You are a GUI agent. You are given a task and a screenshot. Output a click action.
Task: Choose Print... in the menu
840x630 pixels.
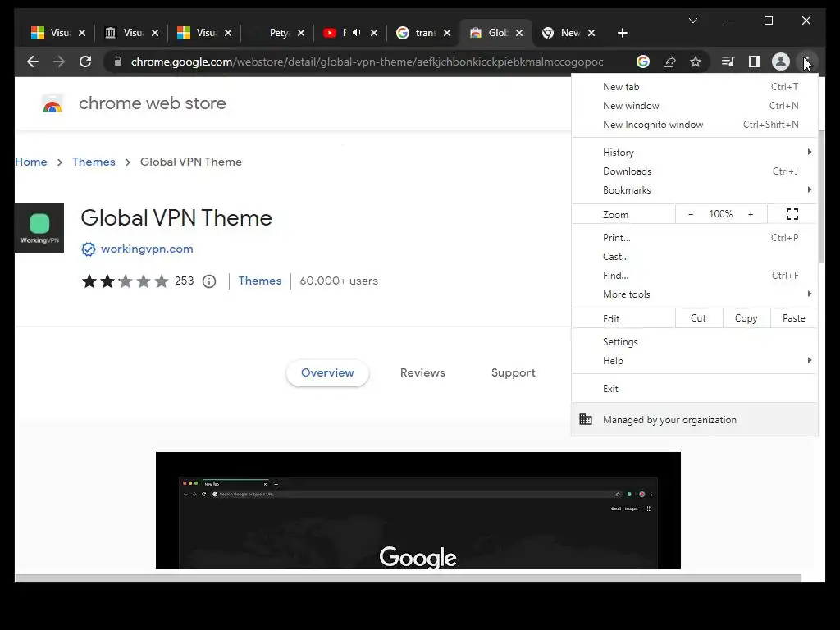click(x=695, y=238)
